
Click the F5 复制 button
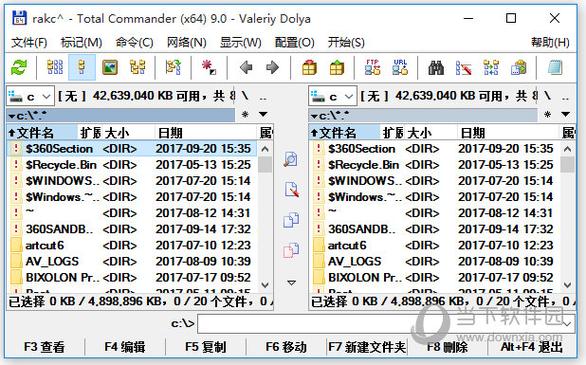pyautogui.click(x=206, y=347)
